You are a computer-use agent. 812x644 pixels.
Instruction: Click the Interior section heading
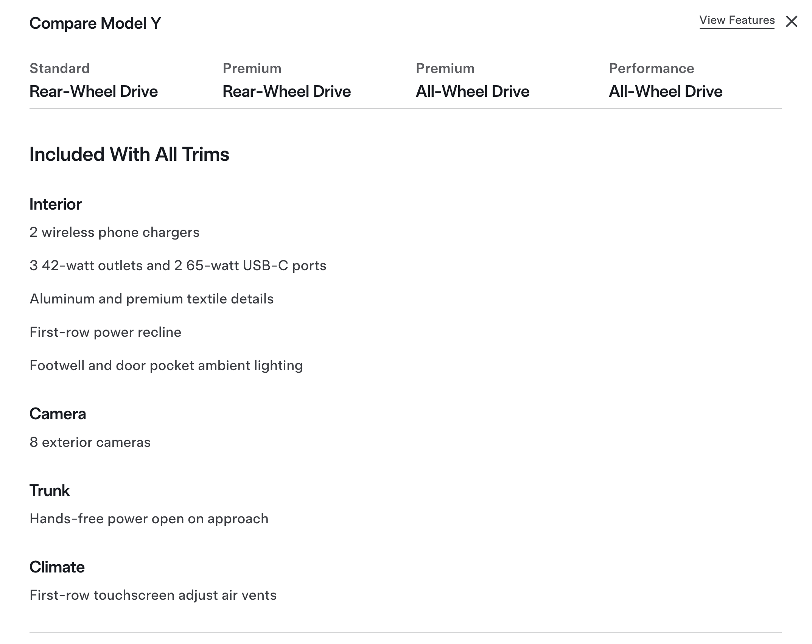[x=55, y=204]
